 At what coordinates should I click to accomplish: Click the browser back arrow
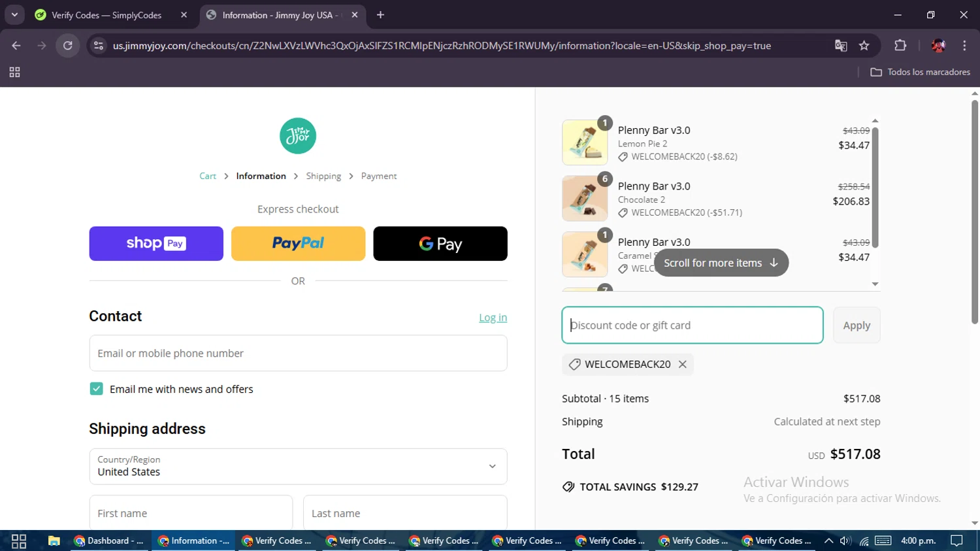(x=16, y=46)
